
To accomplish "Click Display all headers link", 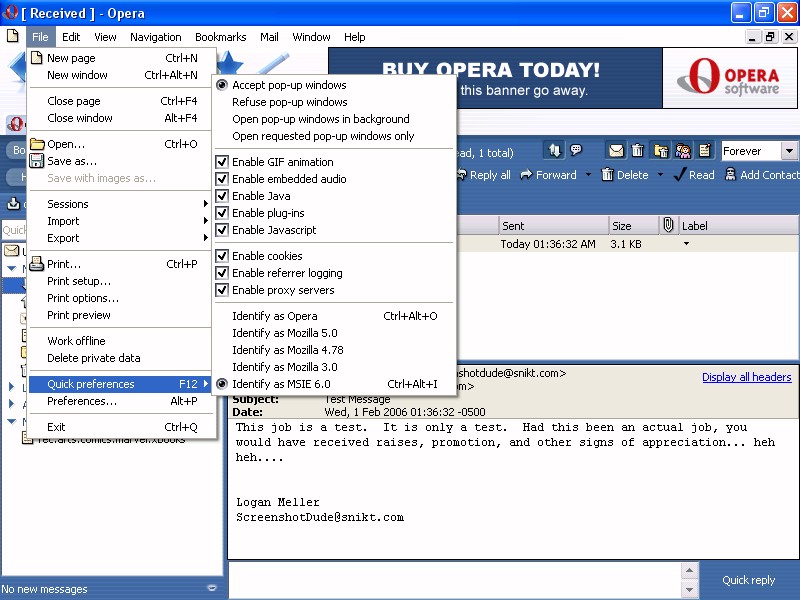I will click(x=746, y=377).
